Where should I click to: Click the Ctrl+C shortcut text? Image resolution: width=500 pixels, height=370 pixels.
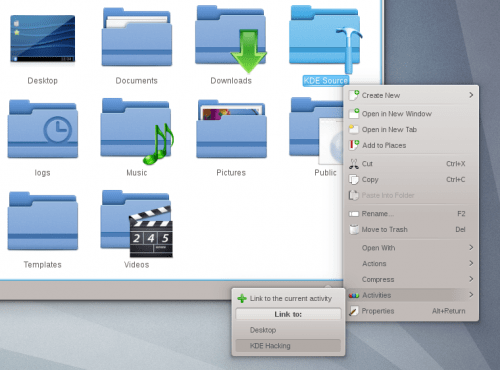[456, 179]
